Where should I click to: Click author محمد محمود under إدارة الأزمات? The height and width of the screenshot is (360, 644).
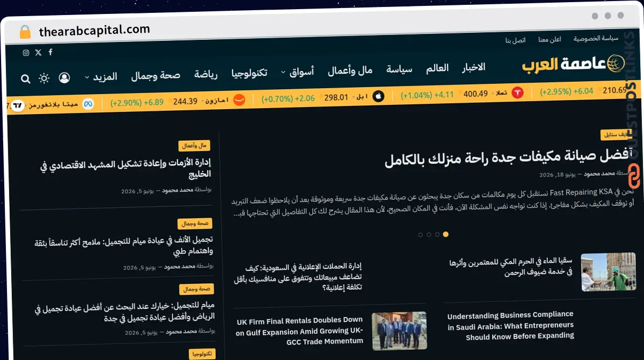click(x=178, y=190)
